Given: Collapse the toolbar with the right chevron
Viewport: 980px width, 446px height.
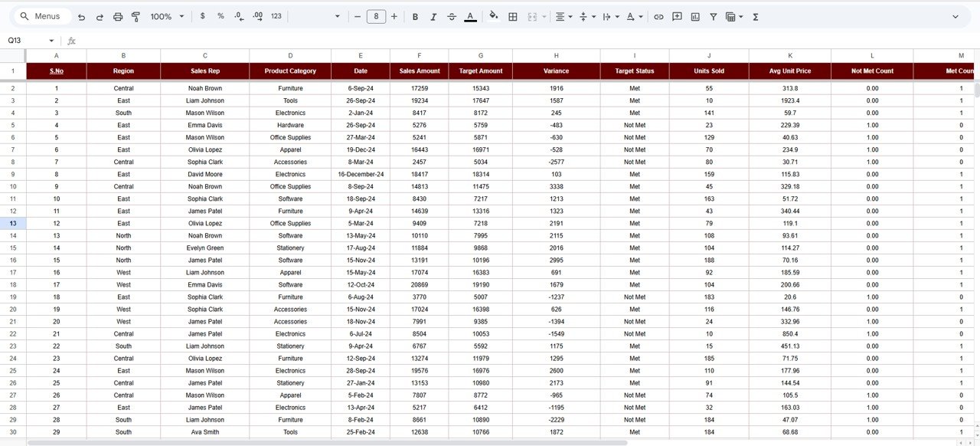Looking at the screenshot, I should pos(954,16).
